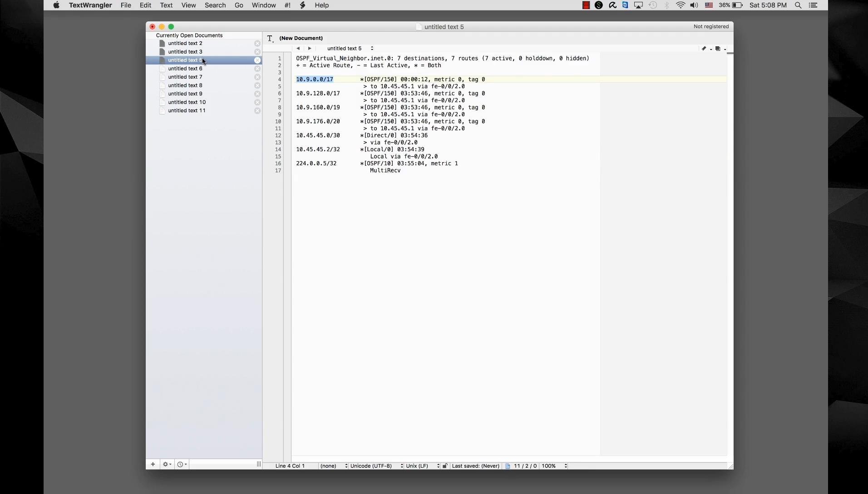Click line number 12 in the gutter

pyautogui.click(x=278, y=136)
